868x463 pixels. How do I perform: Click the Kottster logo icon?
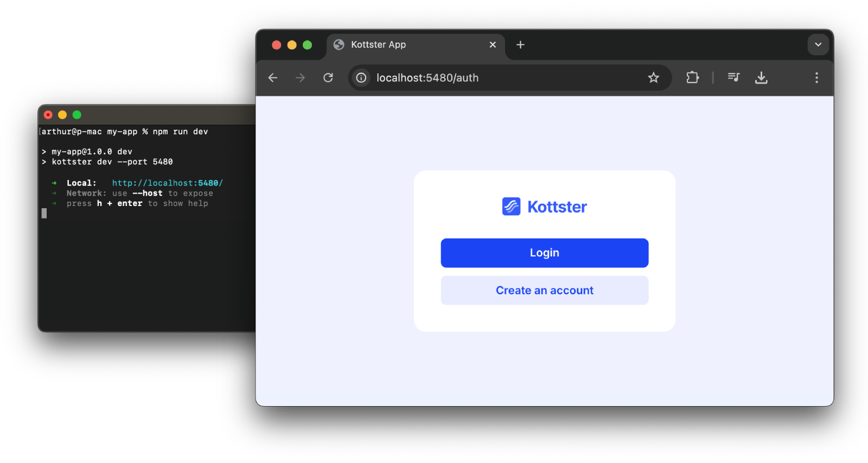tap(511, 207)
